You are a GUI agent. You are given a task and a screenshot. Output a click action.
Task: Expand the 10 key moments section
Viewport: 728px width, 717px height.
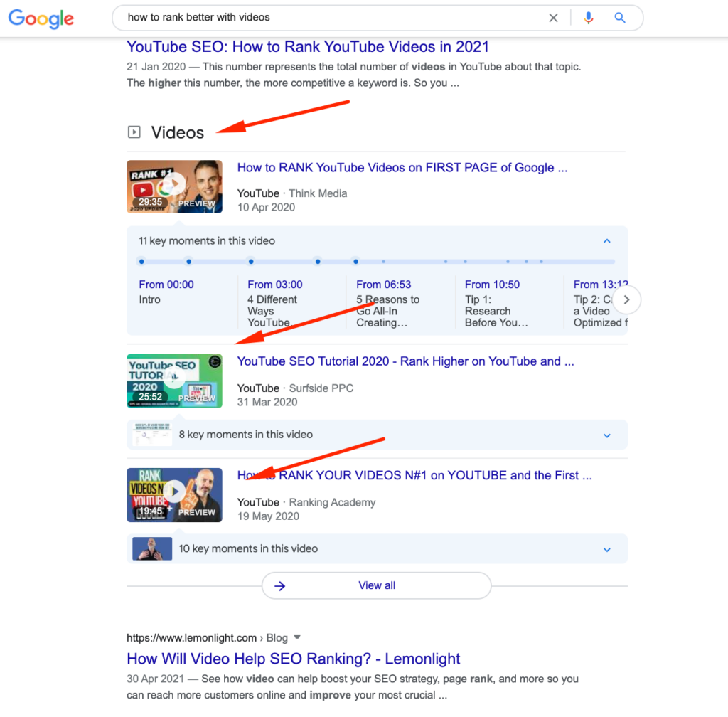606,549
